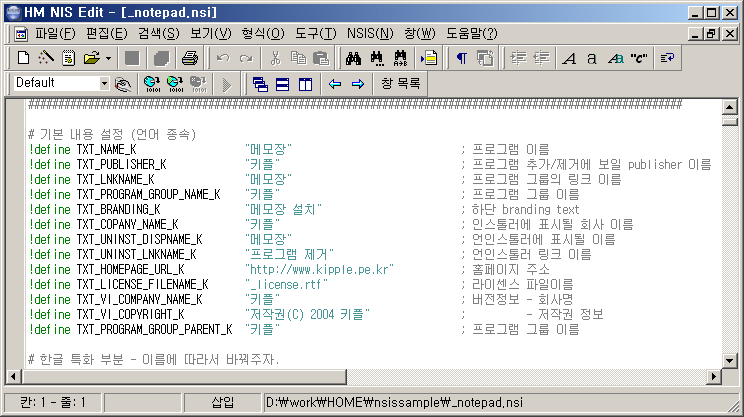Toggle the paragraph special characters display

[x=462, y=58]
